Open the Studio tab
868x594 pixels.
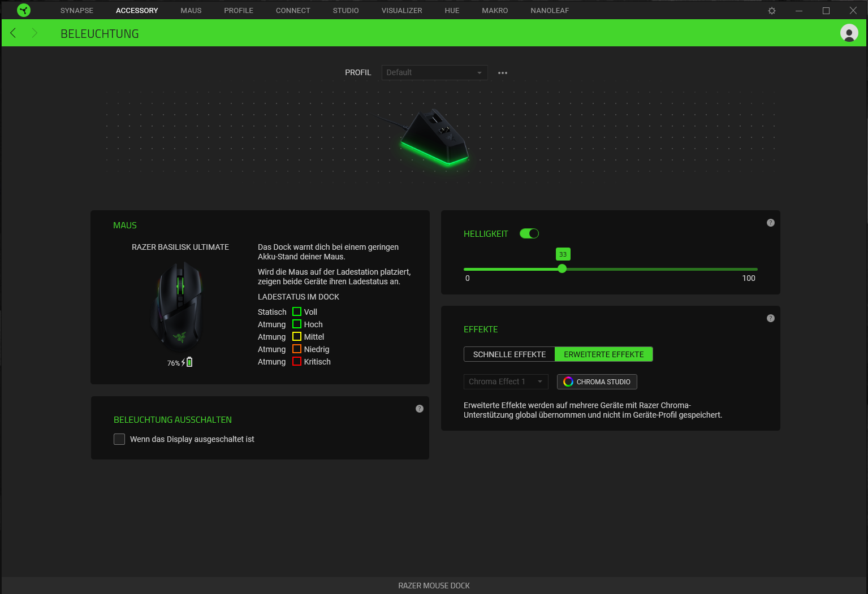[346, 10]
